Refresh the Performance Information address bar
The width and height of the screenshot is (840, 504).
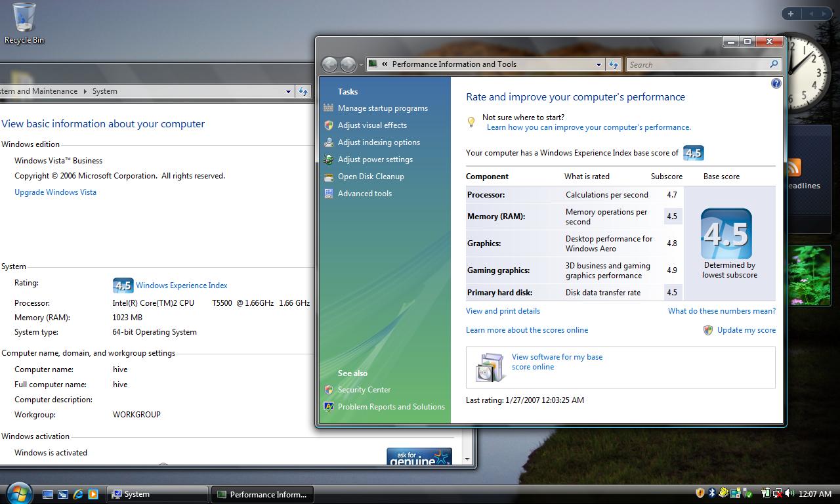click(x=614, y=64)
